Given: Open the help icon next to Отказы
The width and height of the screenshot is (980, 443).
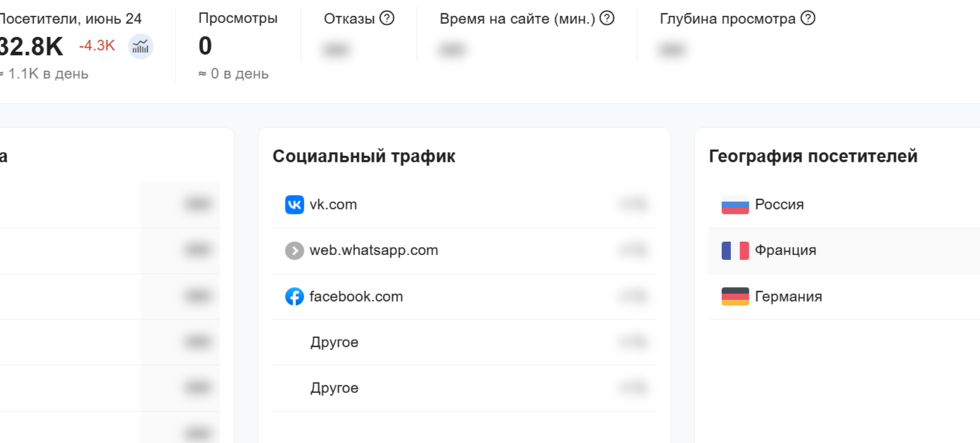Looking at the screenshot, I should tap(387, 18).
